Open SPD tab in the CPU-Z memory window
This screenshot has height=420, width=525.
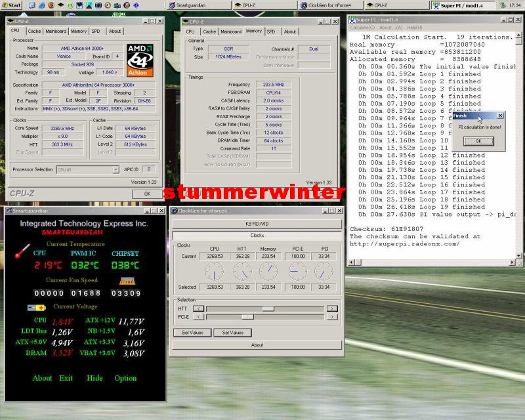click(x=271, y=31)
